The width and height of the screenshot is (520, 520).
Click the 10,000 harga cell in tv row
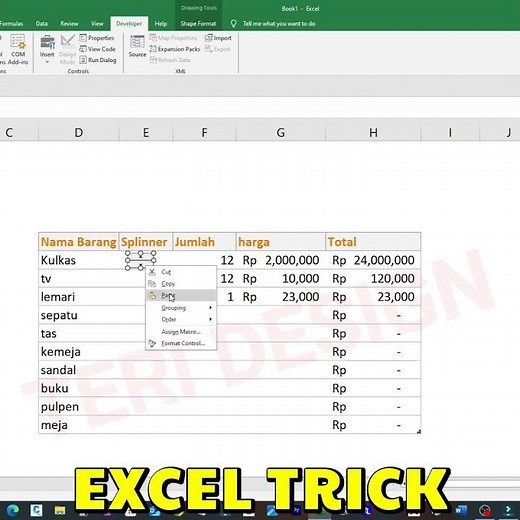tap(280, 278)
